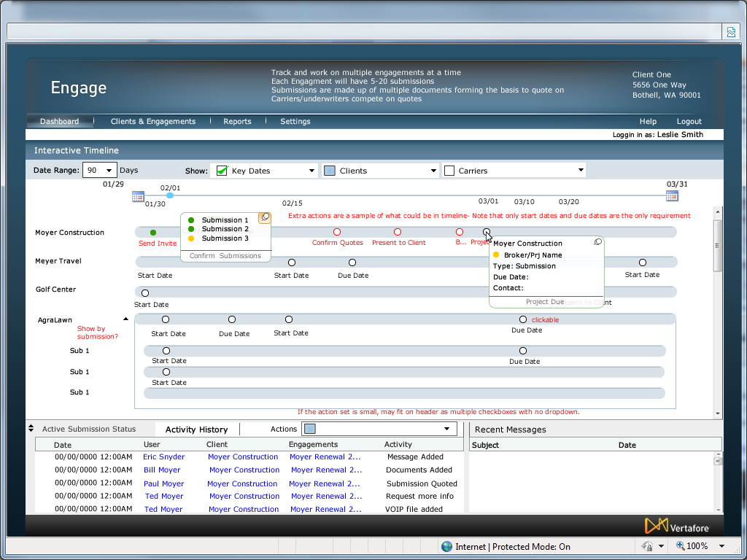
Task: Click the browser zoom level icon
Action: (x=681, y=546)
